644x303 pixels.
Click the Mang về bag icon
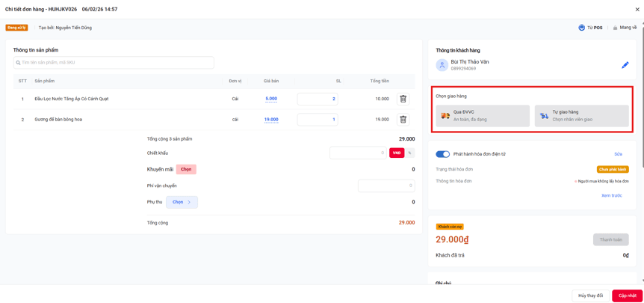616,28
